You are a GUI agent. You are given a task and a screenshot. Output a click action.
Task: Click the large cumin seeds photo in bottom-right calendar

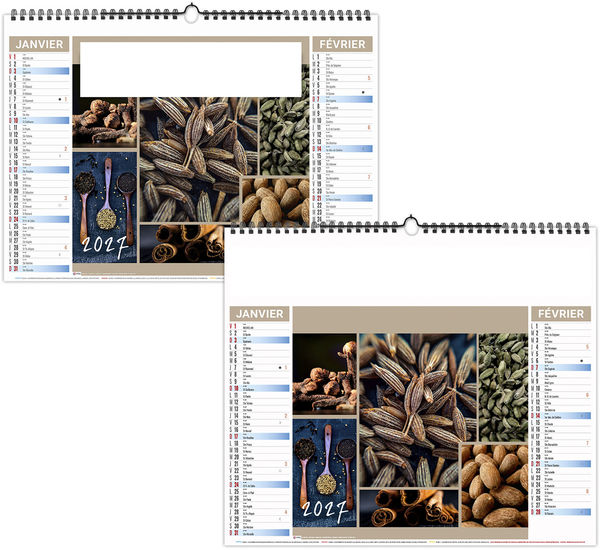pyautogui.click(x=418, y=410)
